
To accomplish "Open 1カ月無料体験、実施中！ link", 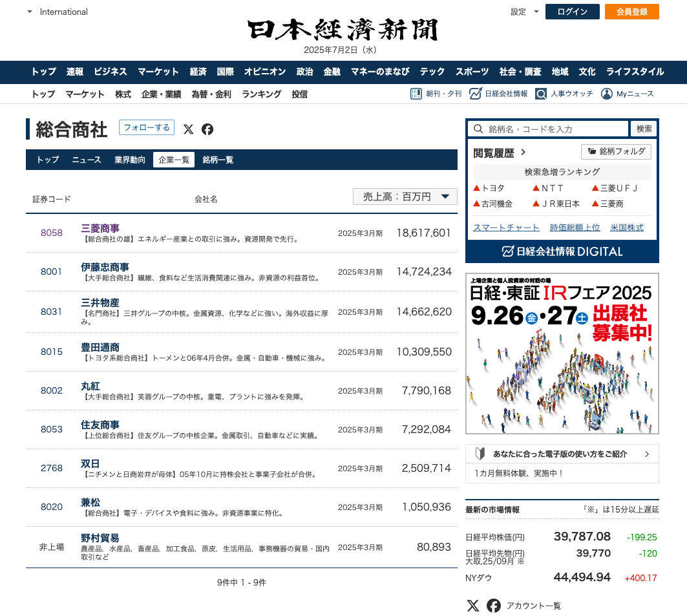I will click(518, 473).
